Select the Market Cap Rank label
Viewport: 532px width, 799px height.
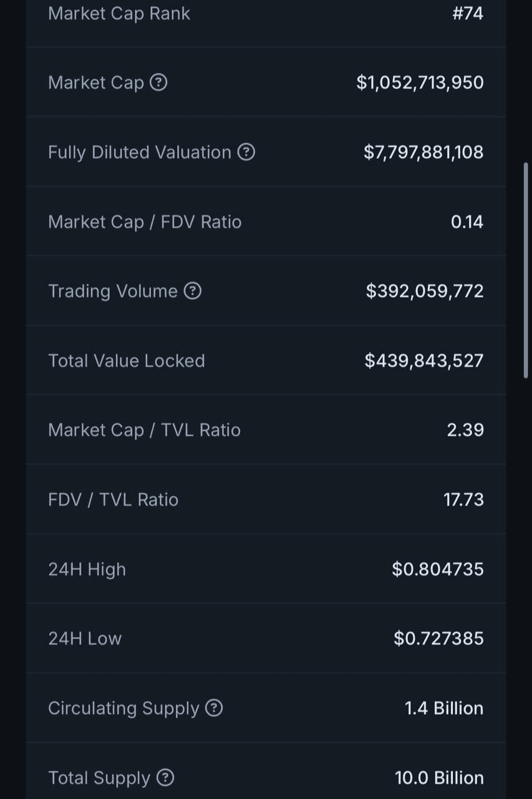click(119, 14)
